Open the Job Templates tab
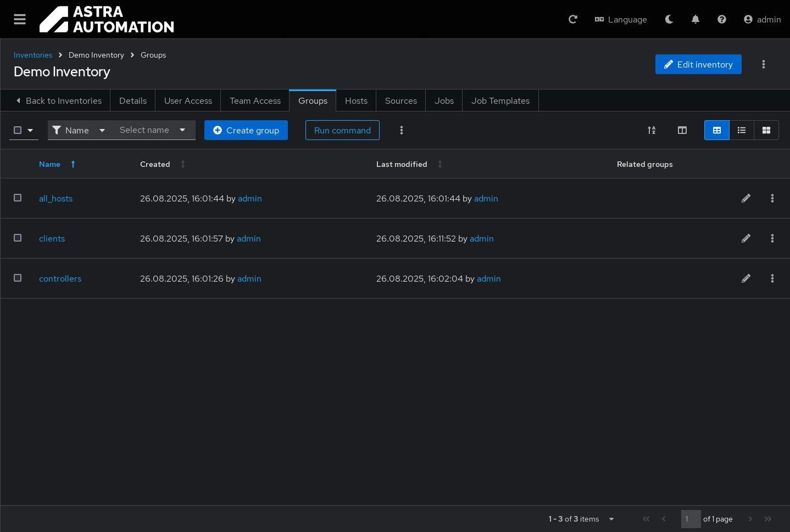The width and height of the screenshot is (790, 532). 500,100
